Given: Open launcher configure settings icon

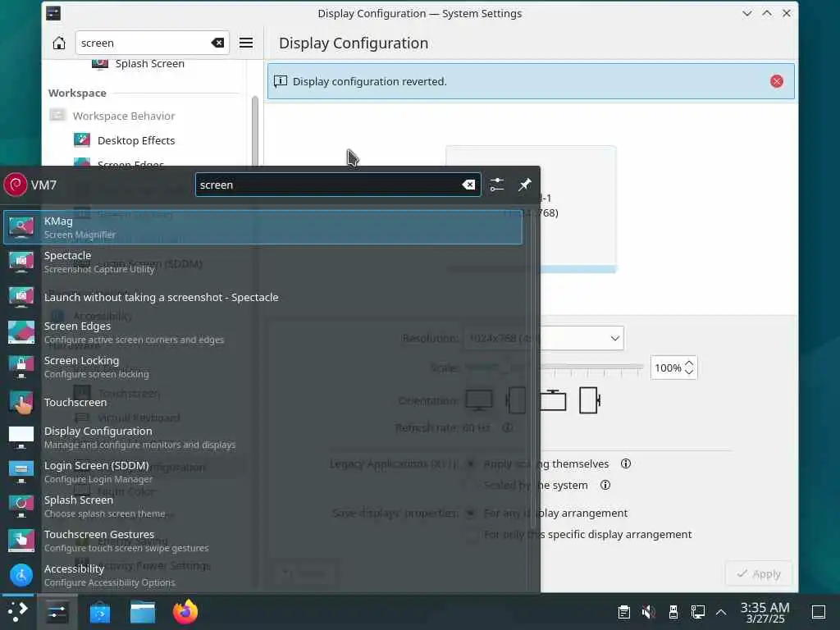Looking at the screenshot, I should [x=496, y=185].
